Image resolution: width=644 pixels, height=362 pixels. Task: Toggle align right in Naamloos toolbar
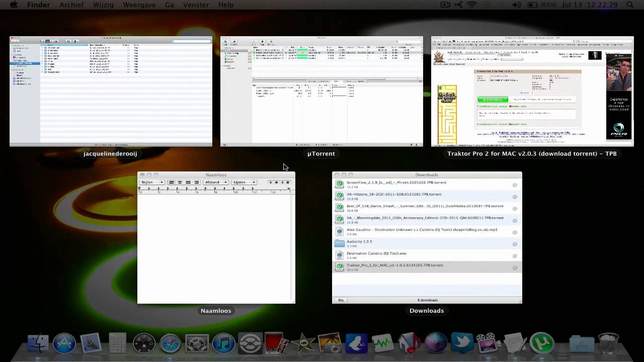click(x=196, y=182)
